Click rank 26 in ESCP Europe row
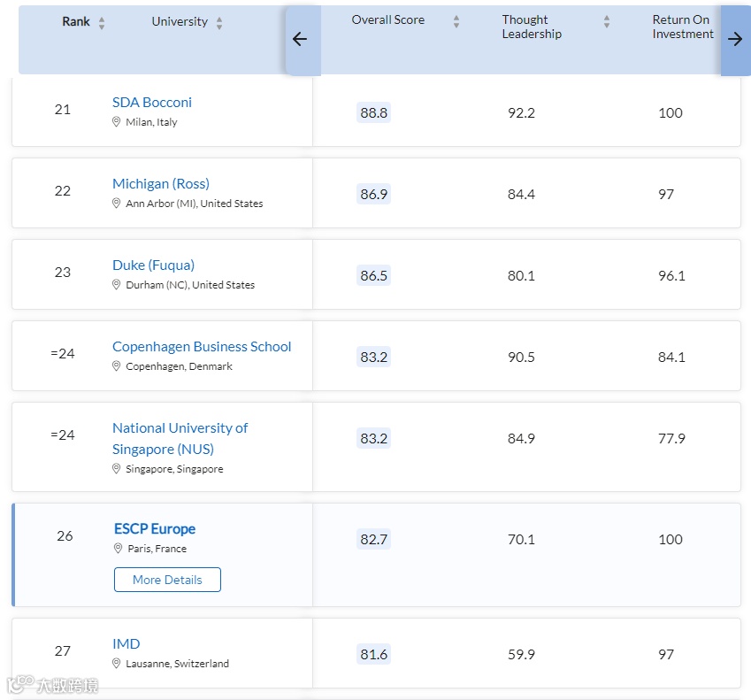The width and height of the screenshot is (751, 700). [x=65, y=535]
